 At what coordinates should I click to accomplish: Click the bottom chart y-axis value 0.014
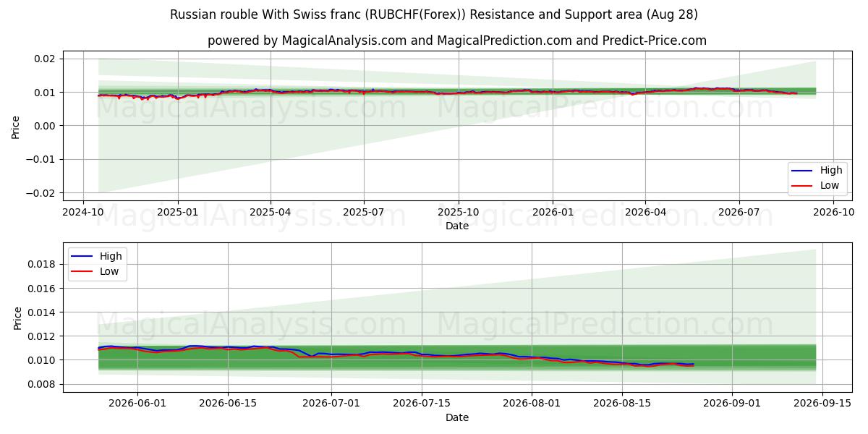pos(43,312)
